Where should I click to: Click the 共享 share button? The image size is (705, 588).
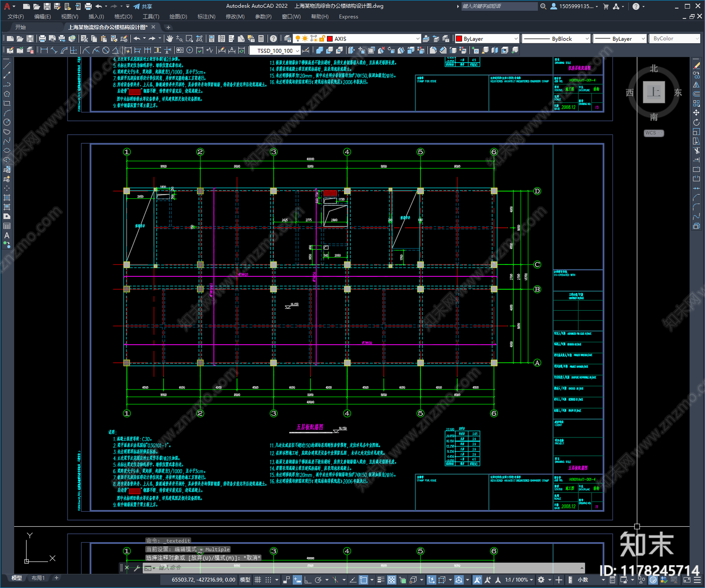(143, 6)
